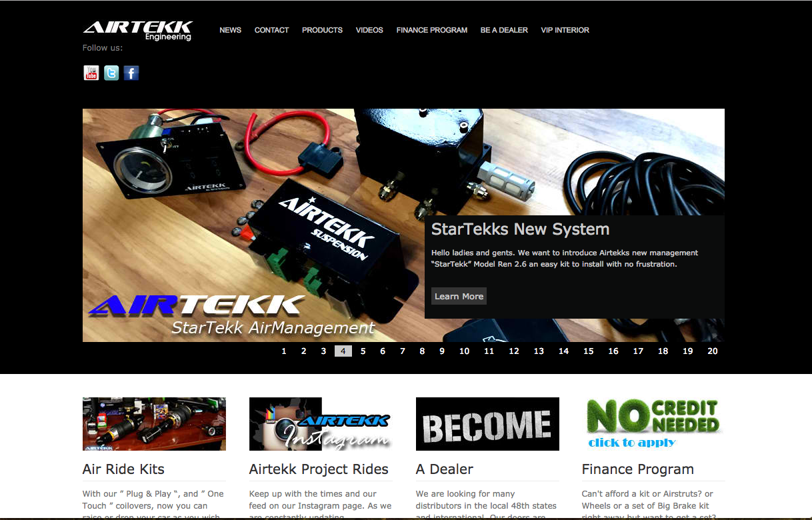
Task: Open the BECOME dealer thumbnail image
Action: coord(487,424)
